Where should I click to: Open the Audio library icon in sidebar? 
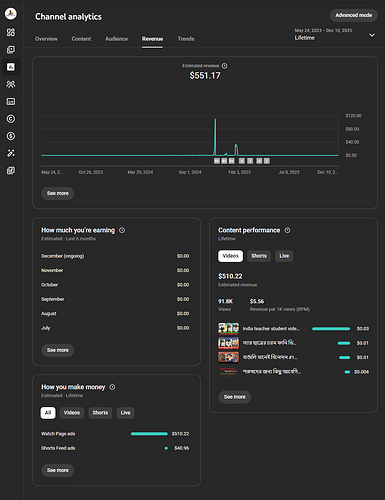click(11, 171)
